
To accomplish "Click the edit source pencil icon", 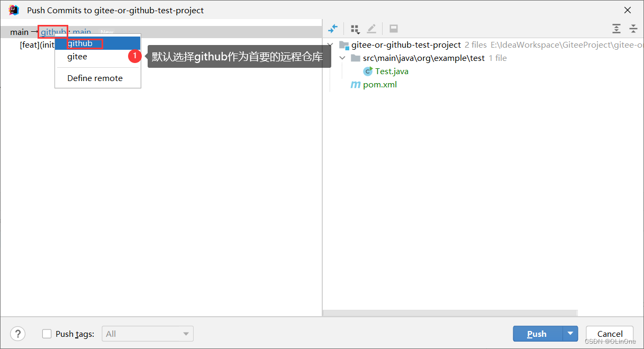I will pos(371,29).
